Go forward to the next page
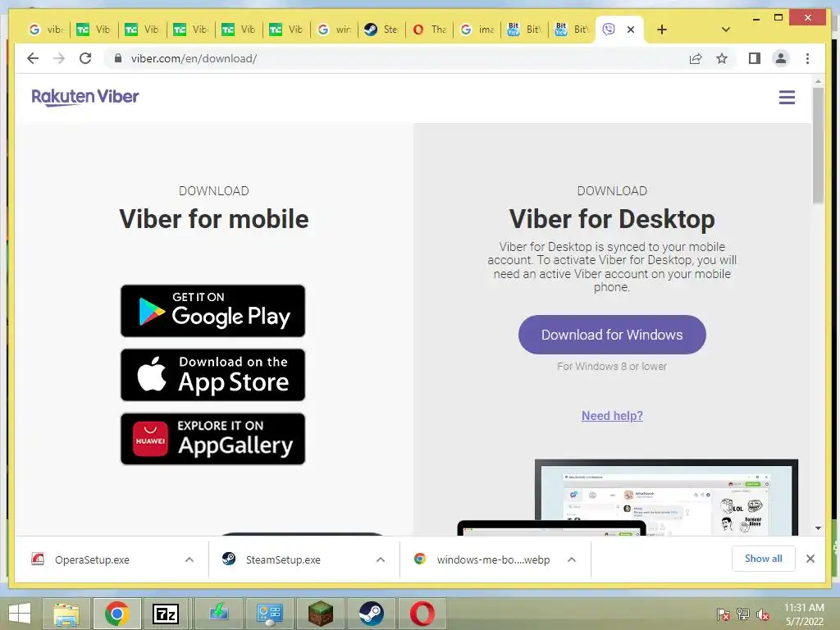The width and height of the screenshot is (840, 630). click(59, 58)
